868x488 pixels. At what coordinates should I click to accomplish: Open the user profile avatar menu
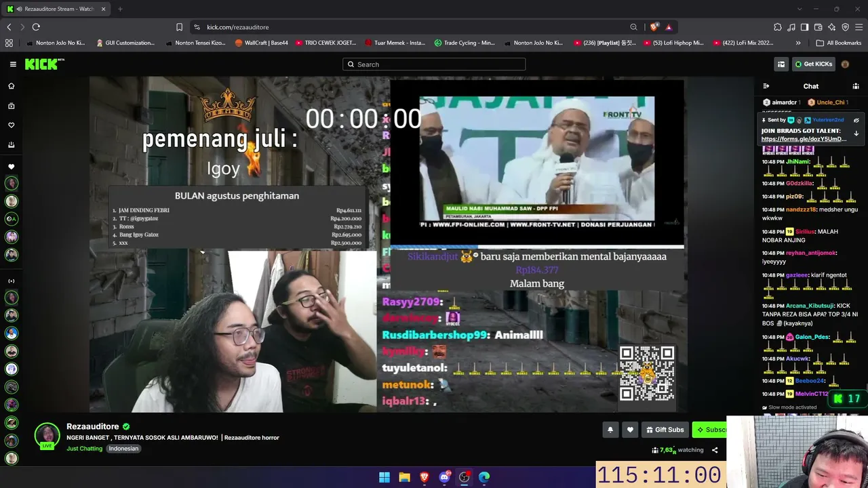point(845,64)
